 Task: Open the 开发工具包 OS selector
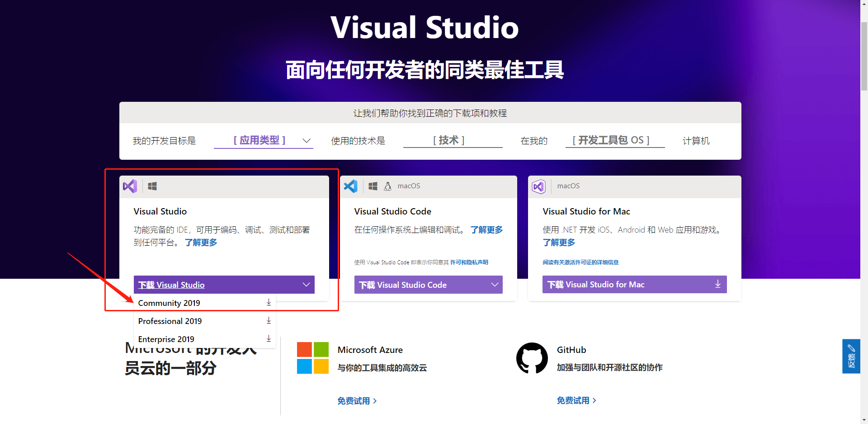coord(615,141)
